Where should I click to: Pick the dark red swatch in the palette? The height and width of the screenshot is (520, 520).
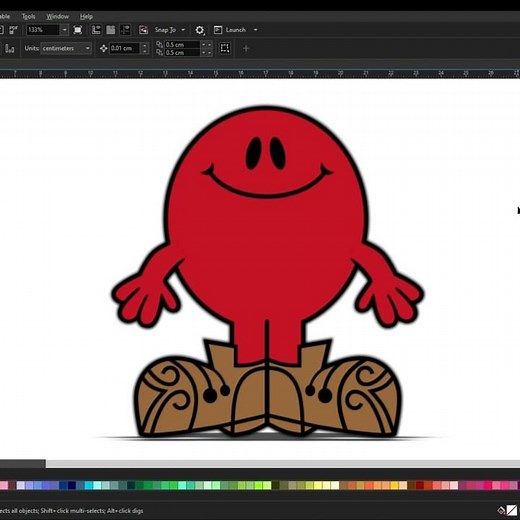(x=420, y=485)
